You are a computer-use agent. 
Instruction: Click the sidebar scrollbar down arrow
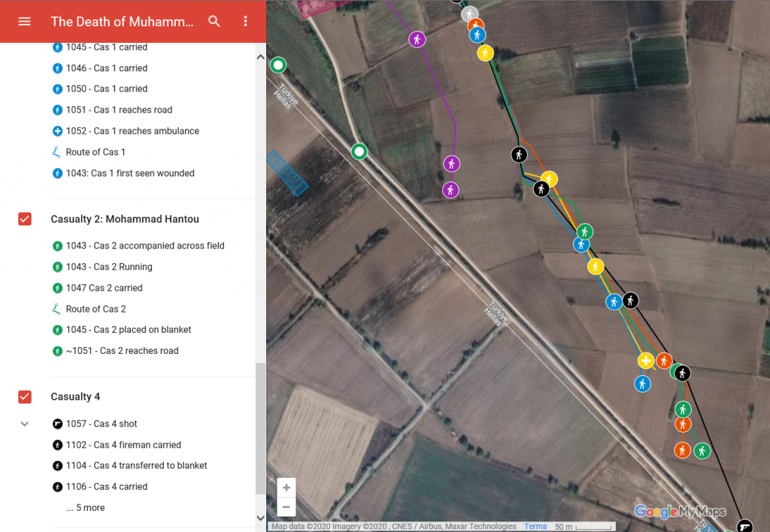coord(260,518)
